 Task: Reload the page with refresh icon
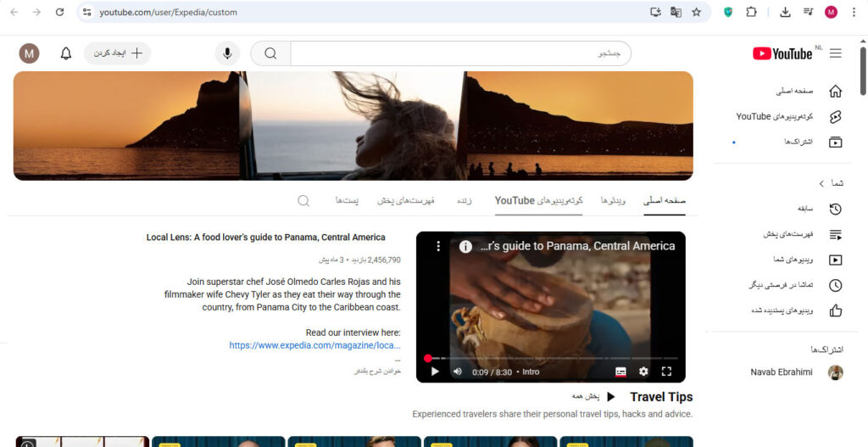(59, 12)
